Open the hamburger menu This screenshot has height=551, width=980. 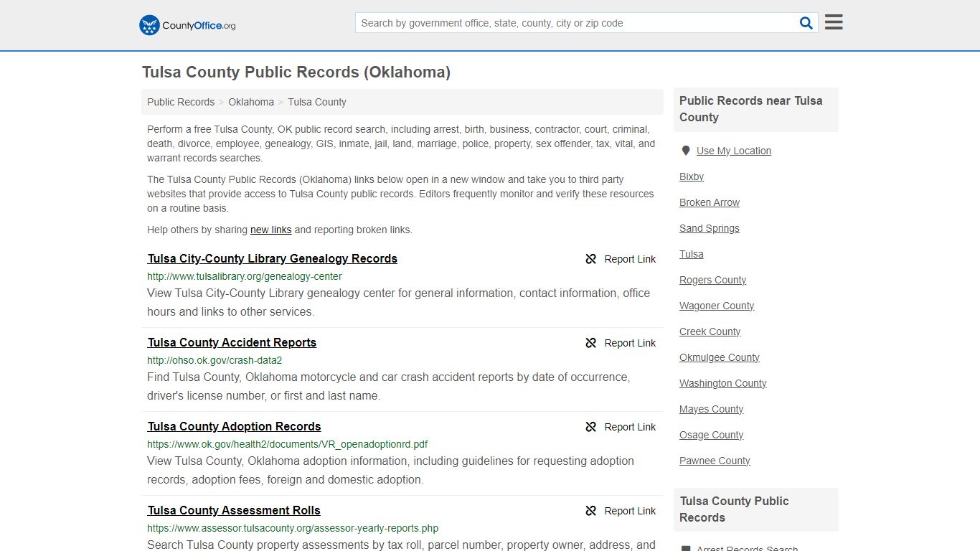point(834,22)
